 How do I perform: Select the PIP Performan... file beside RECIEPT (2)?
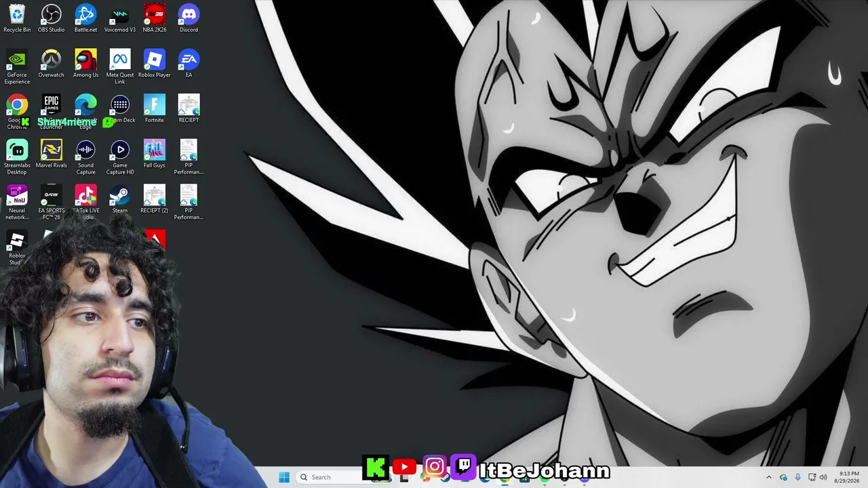point(189,203)
